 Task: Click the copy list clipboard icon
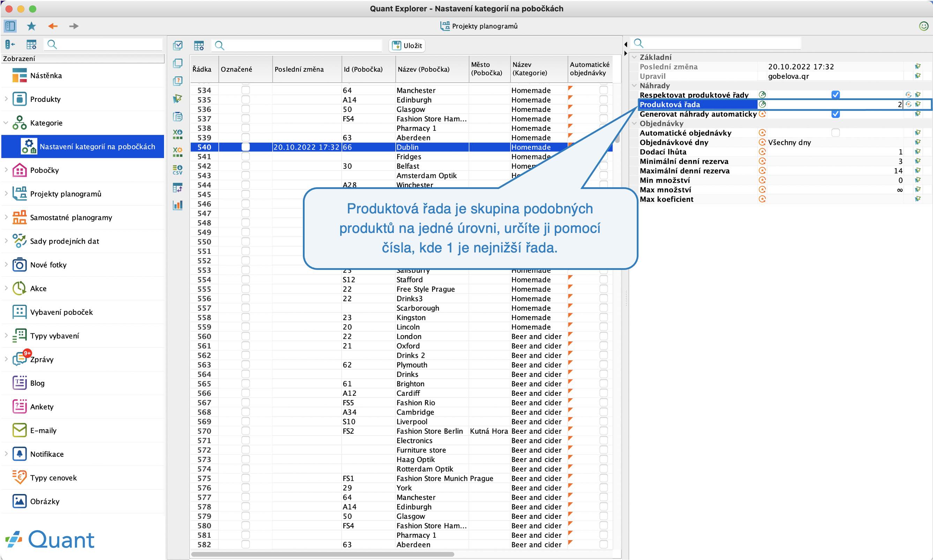[x=178, y=116]
